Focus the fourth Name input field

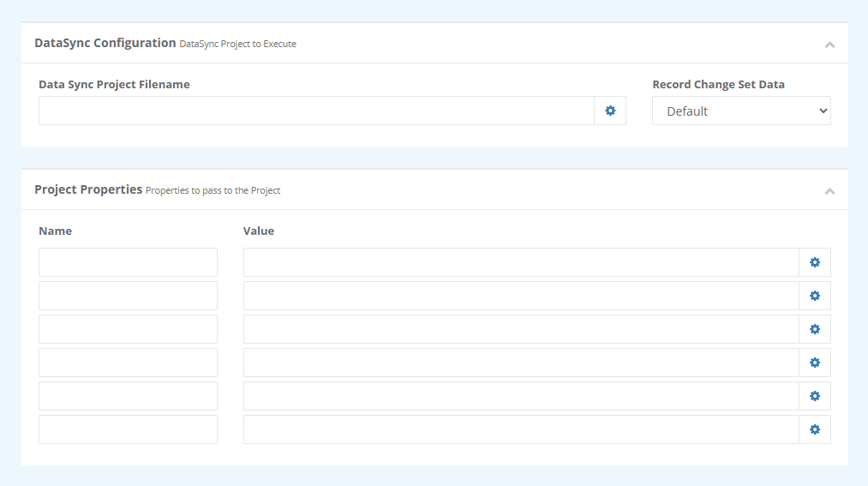point(128,363)
